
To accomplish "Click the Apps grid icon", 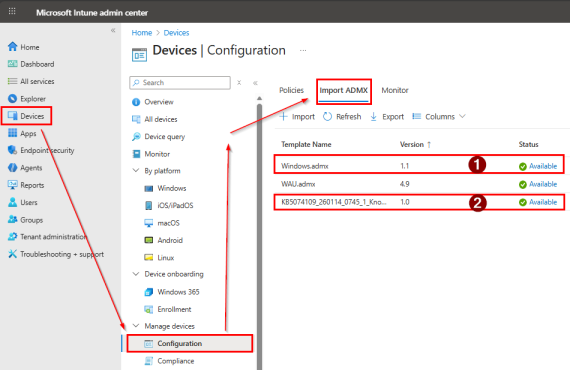I will [12, 133].
